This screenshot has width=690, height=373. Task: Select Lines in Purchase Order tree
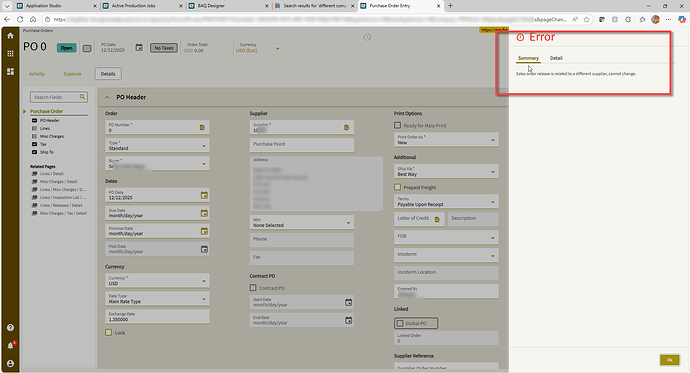point(45,128)
